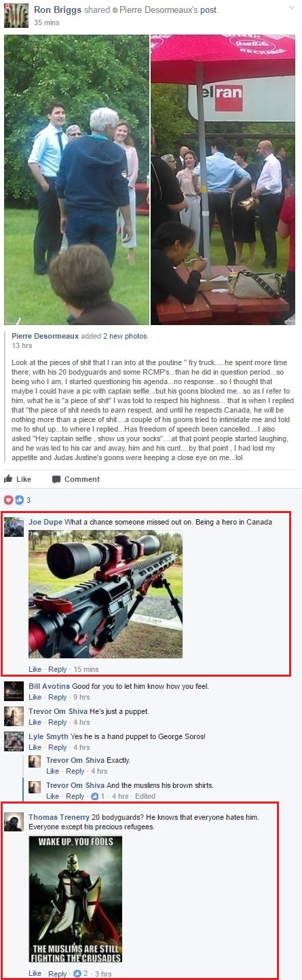Reply to Lyle Smyth's comment
Viewport: 302px width, 980px height.
[58, 747]
